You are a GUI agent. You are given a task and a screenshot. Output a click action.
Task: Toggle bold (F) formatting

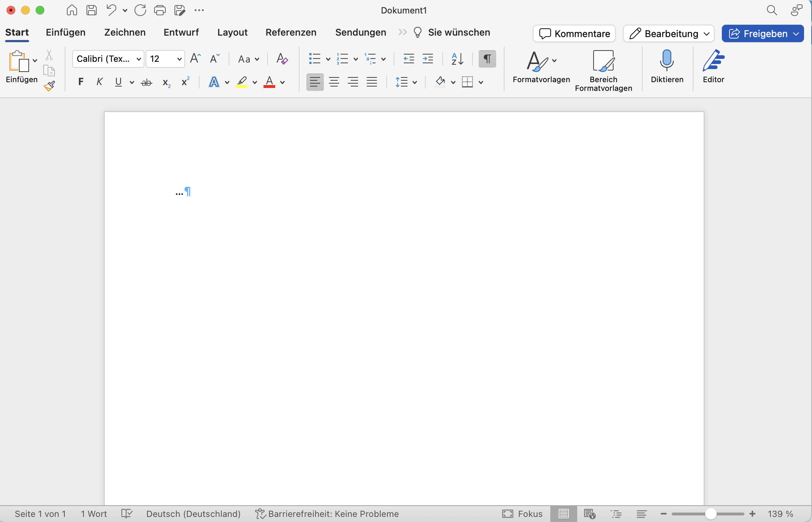point(81,82)
